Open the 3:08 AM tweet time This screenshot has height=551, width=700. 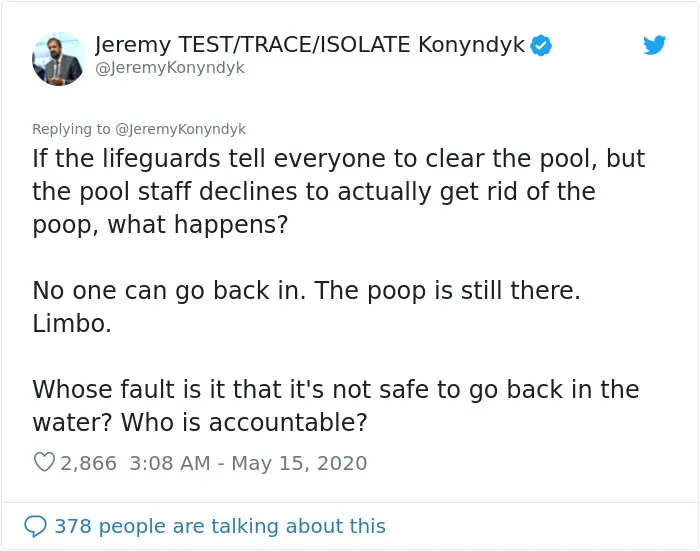click(x=170, y=463)
